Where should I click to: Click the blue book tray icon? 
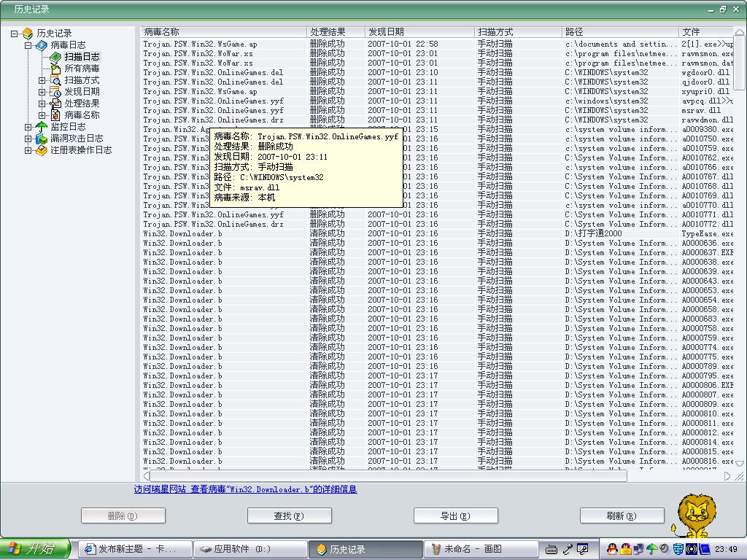[x=704, y=549]
